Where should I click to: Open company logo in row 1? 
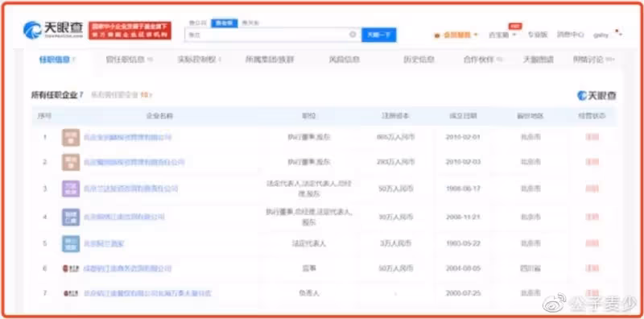point(71,137)
